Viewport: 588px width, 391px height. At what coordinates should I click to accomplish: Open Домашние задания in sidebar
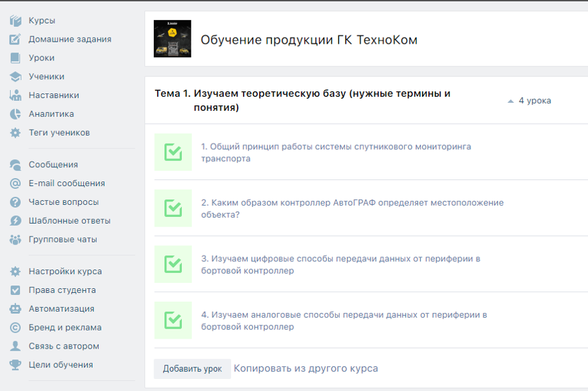70,39
